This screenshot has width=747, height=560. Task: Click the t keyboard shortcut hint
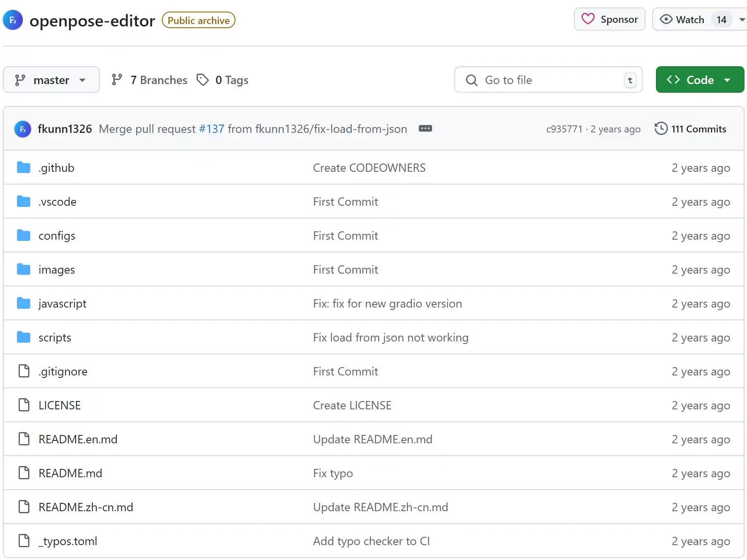pyautogui.click(x=630, y=80)
